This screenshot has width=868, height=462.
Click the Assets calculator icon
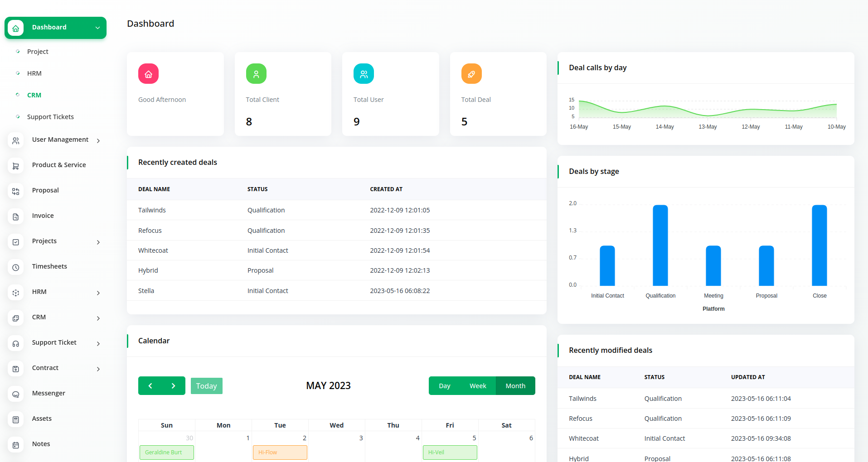[x=16, y=419]
